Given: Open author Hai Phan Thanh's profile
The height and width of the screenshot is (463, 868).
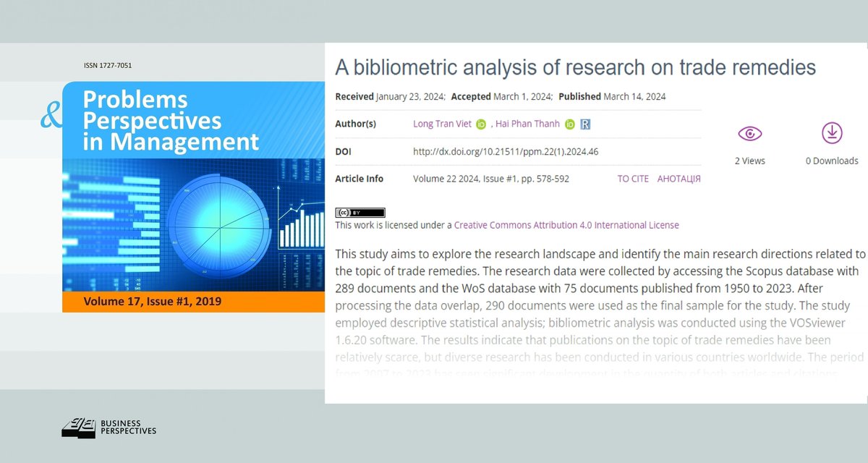Looking at the screenshot, I should pyautogui.click(x=527, y=124).
